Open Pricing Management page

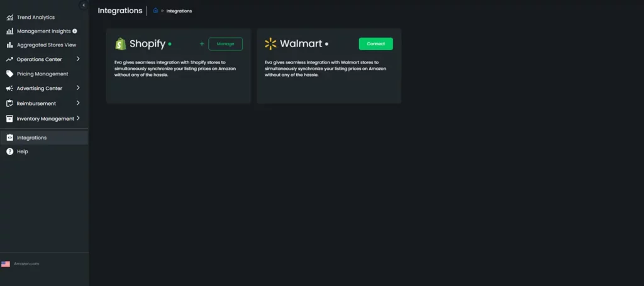[44, 74]
